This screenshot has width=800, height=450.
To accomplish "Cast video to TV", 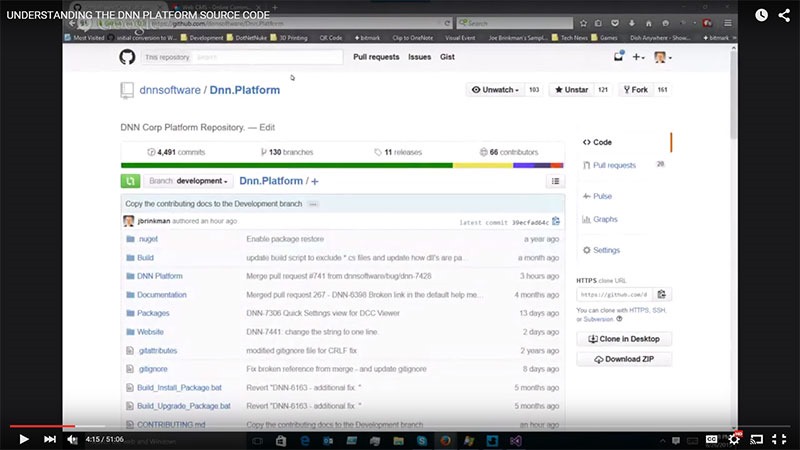I will pyautogui.click(x=757, y=439).
